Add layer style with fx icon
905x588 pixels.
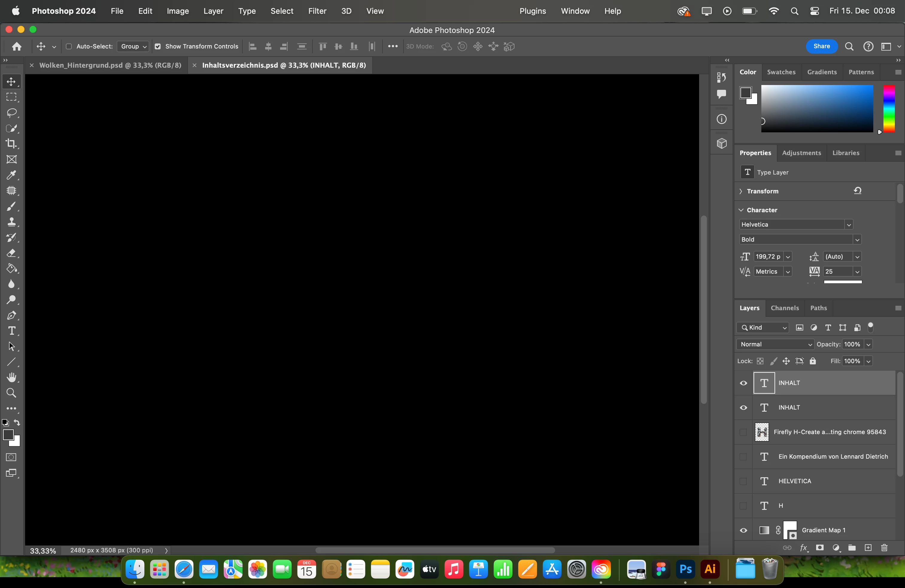click(x=804, y=548)
